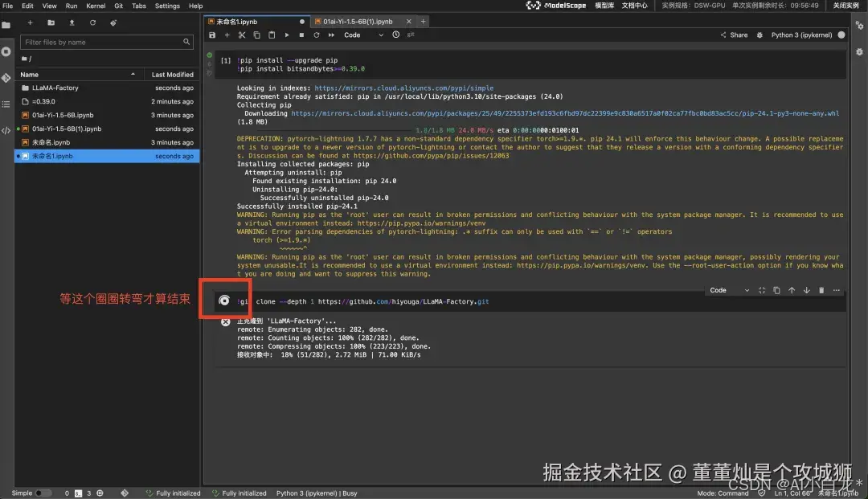
Task: Move the active cell down
Action: 807,290
